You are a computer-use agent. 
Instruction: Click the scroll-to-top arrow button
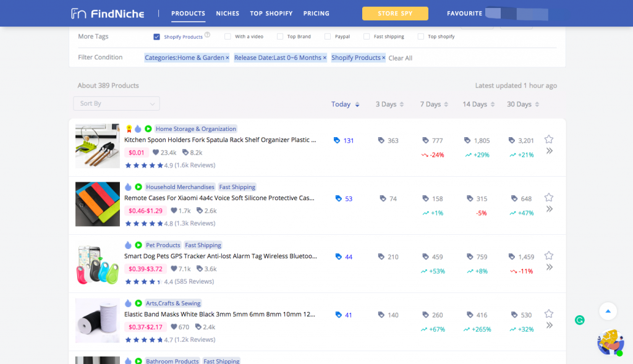click(608, 311)
